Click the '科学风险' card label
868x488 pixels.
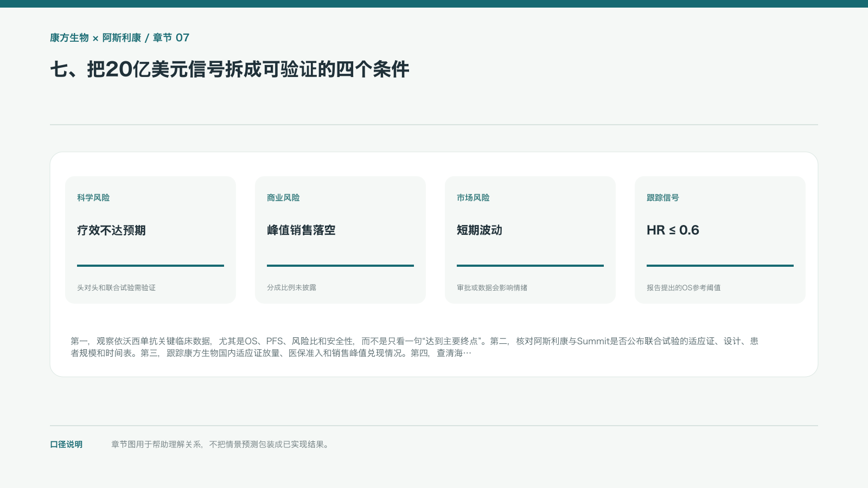[x=93, y=198]
